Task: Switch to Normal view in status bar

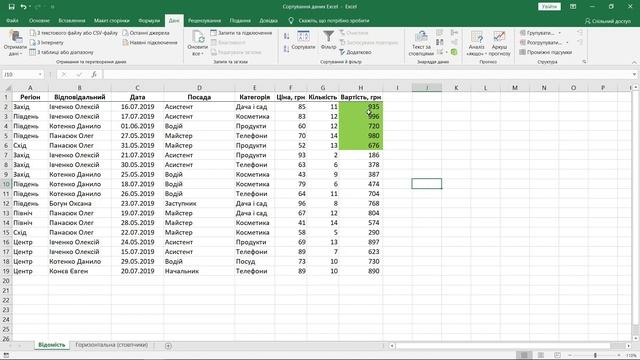Action: click(524, 355)
